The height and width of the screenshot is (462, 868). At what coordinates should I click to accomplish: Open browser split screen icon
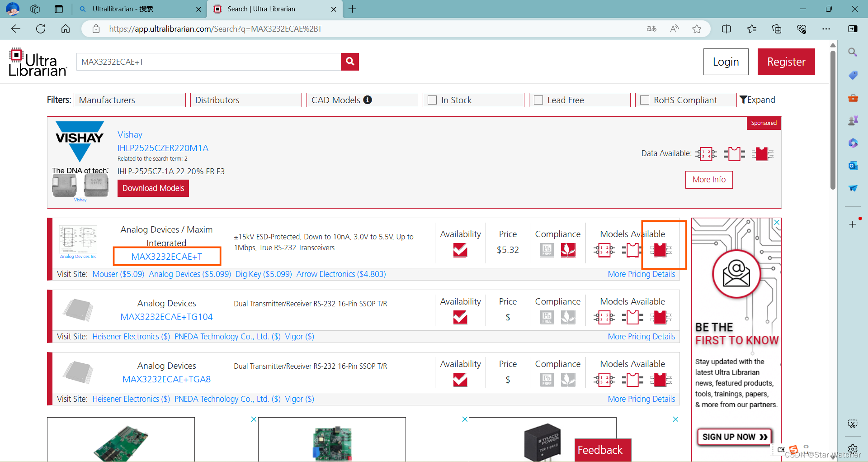pyautogui.click(x=726, y=29)
